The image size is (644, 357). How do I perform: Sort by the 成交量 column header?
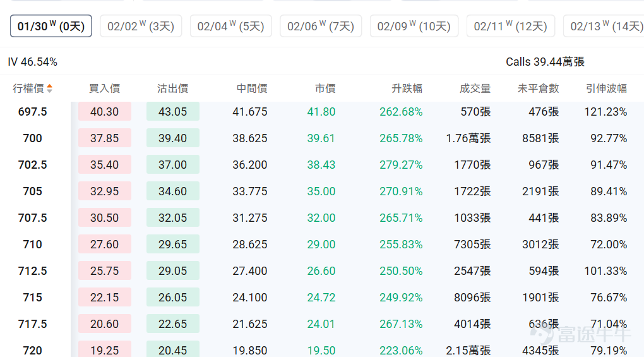pyautogui.click(x=475, y=88)
